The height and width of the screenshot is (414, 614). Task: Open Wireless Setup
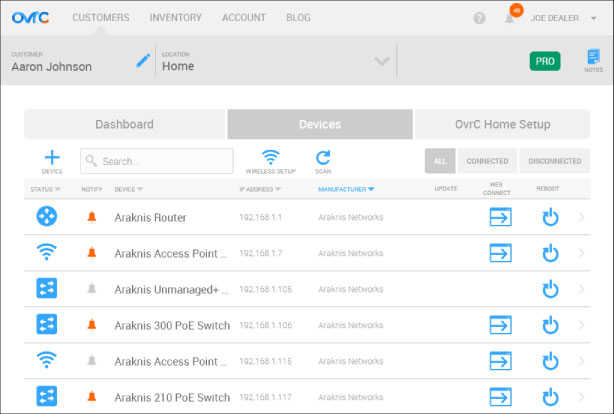tap(271, 162)
